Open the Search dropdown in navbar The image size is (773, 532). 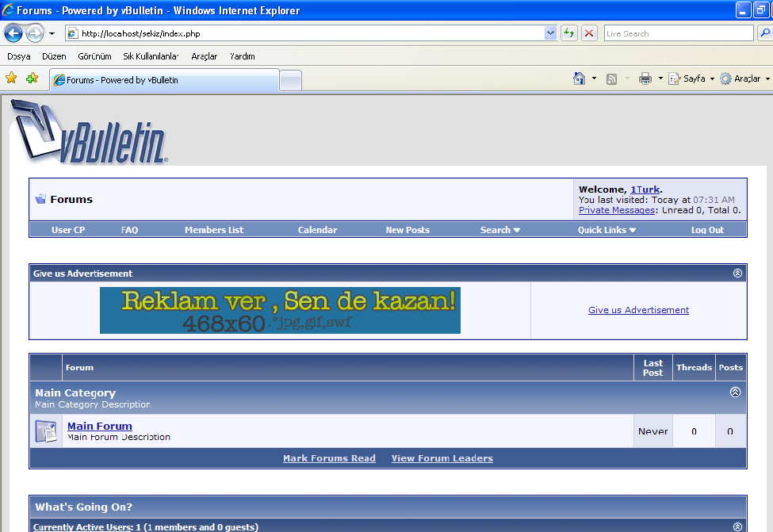click(x=499, y=230)
